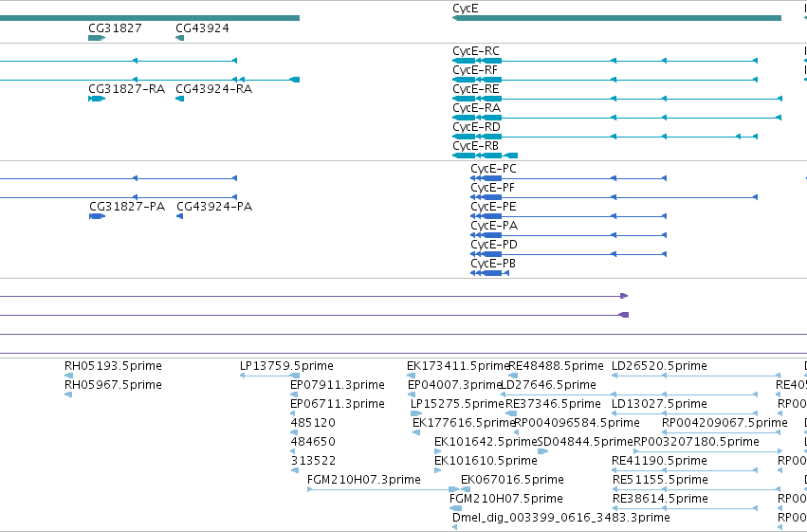This screenshot has width=807, height=532.
Task: Click EP04007.3prime label
Action: click(x=455, y=385)
